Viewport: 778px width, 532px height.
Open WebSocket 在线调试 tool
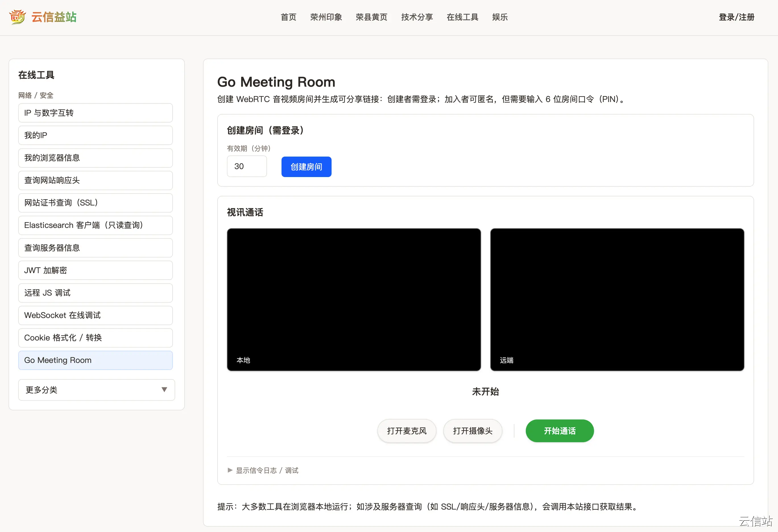point(96,315)
